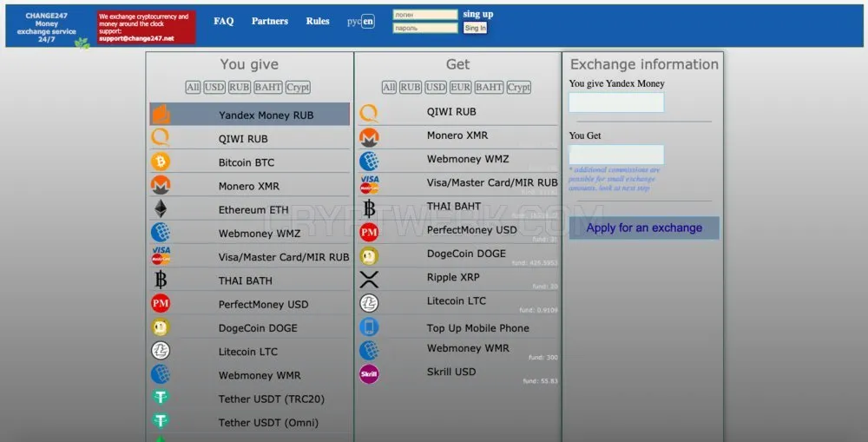This screenshot has height=442, width=868.
Task: Click DogeCoin icon in Get list
Action: (x=369, y=255)
